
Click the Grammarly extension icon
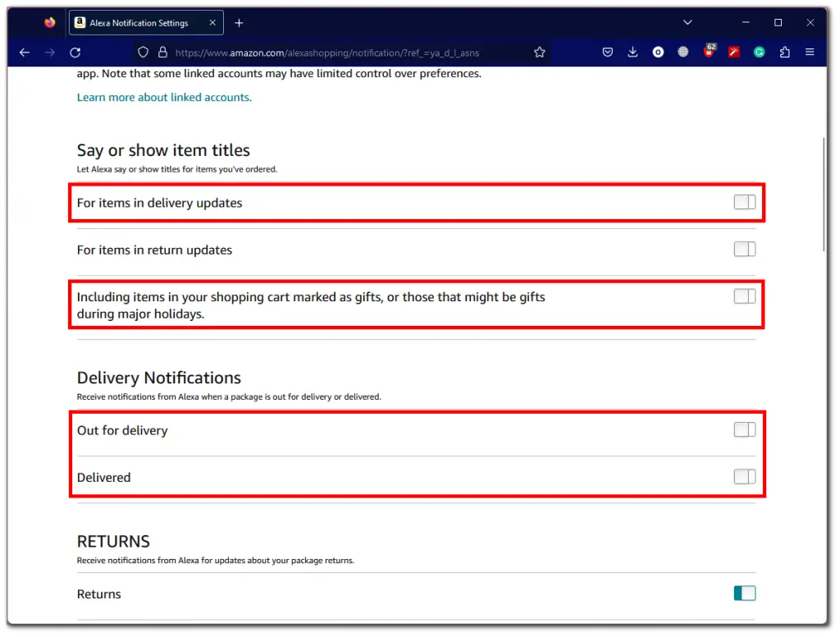pos(760,52)
